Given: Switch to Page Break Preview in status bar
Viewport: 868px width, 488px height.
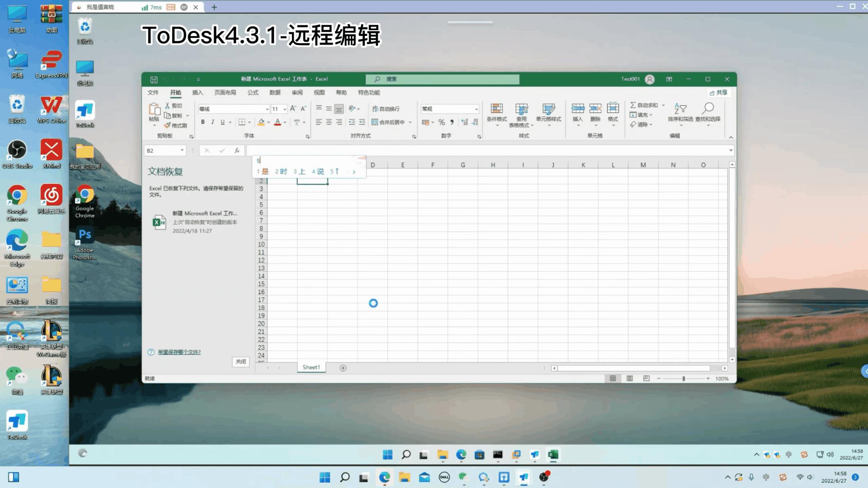Looking at the screenshot, I should [x=646, y=378].
